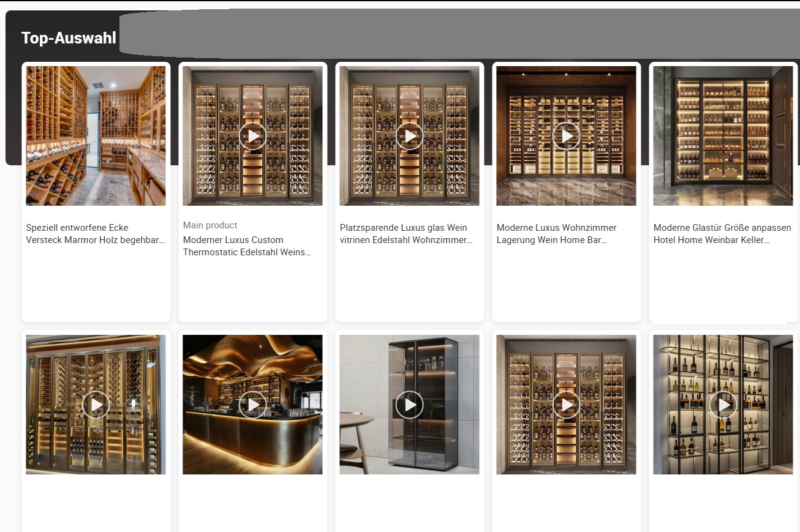Play the black metal open shelving video
Image resolution: width=800 pixels, height=532 pixels.
coord(723,405)
